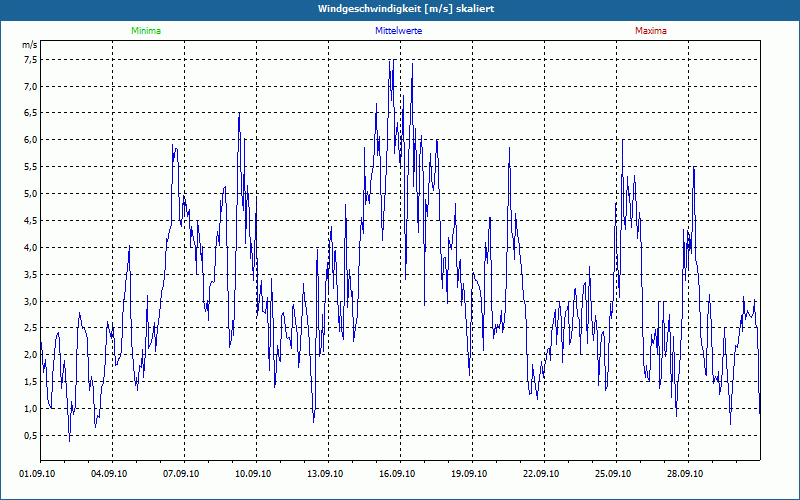Click the 10.09.10 date label

(x=253, y=474)
